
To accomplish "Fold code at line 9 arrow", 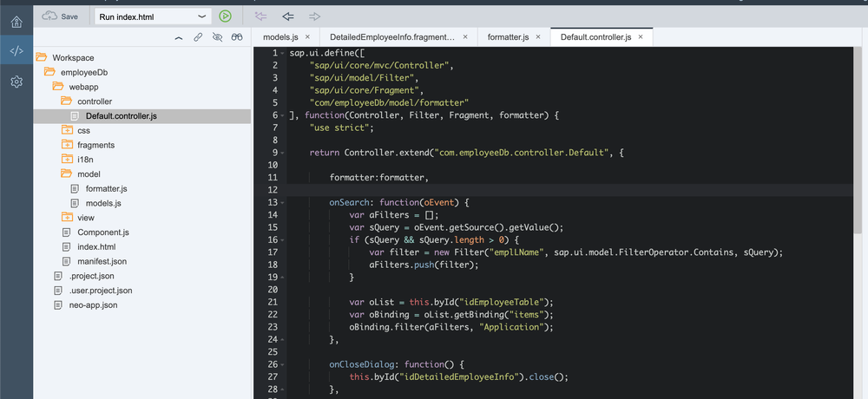I will [x=282, y=153].
